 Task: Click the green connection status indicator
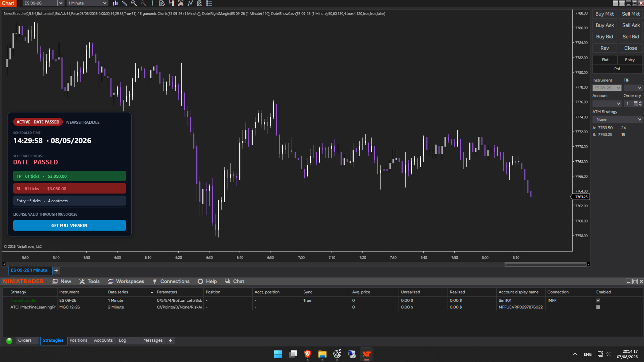pos(9,341)
